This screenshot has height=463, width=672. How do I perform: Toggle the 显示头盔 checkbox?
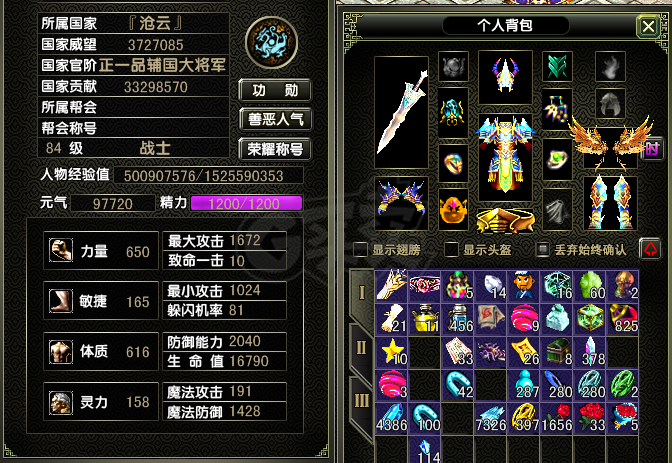tap(451, 250)
